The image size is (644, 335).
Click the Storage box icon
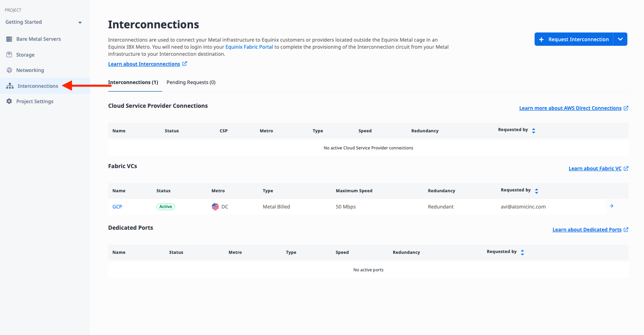click(x=9, y=55)
